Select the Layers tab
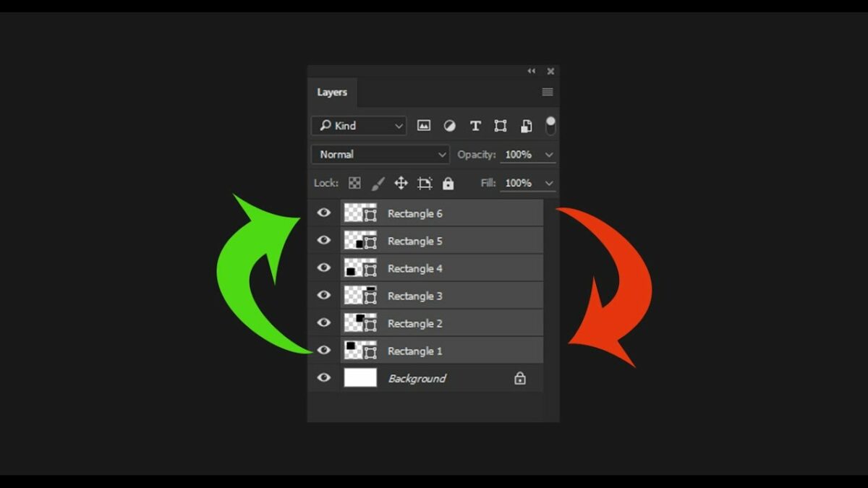Image resolution: width=868 pixels, height=488 pixels. [x=332, y=93]
